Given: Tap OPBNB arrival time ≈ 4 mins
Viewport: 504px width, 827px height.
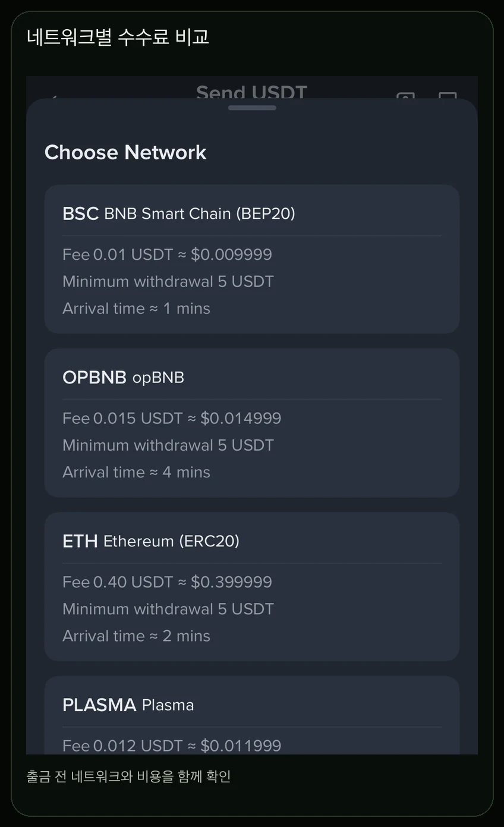Looking at the screenshot, I should tap(136, 472).
